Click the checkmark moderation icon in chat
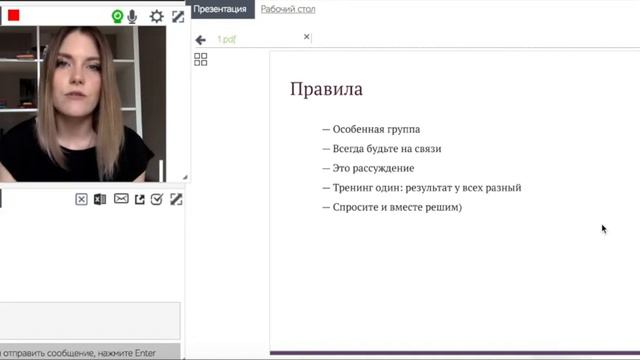 (x=157, y=199)
